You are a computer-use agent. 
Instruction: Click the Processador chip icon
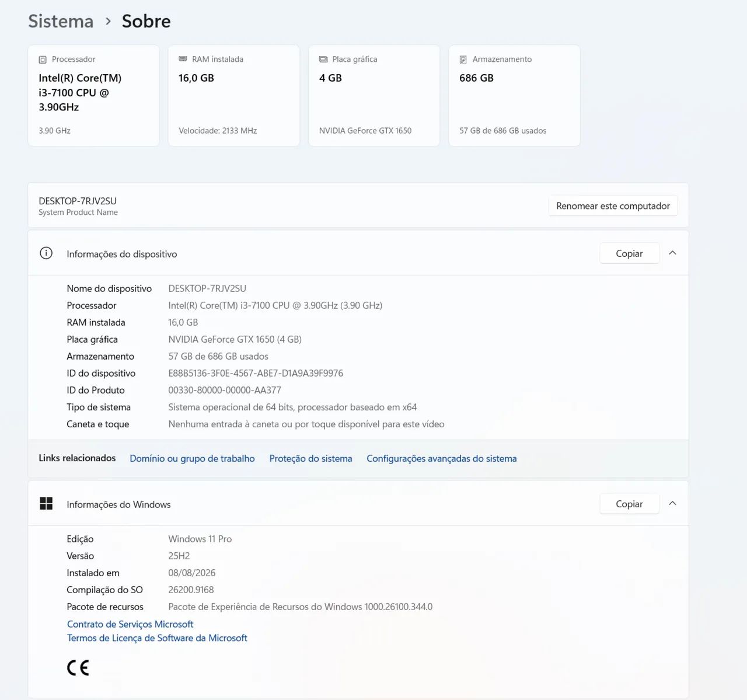click(x=43, y=60)
